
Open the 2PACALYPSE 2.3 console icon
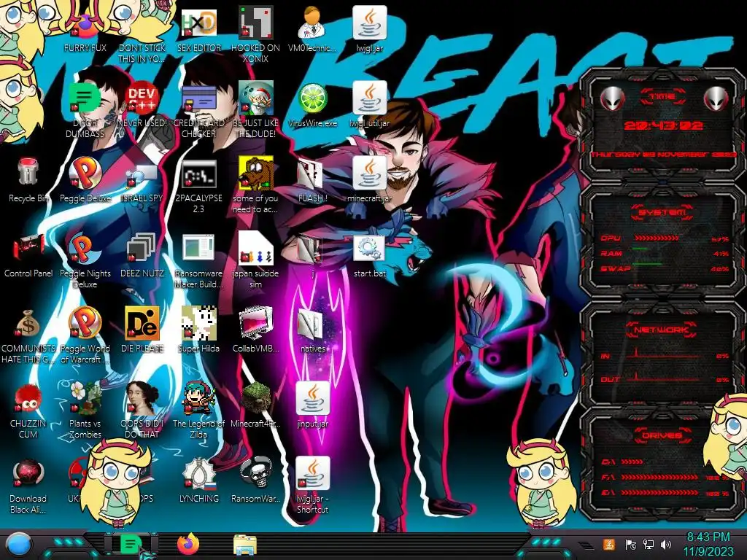point(198,174)
